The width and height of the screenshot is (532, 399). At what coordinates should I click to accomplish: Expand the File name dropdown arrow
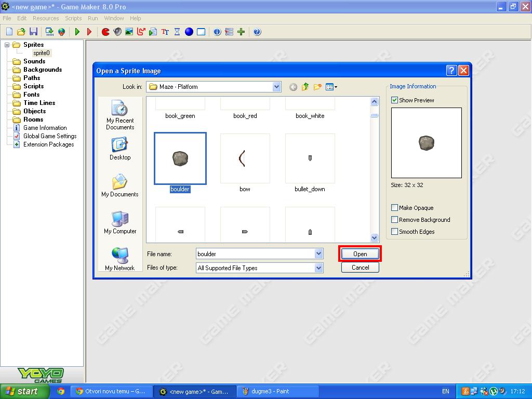(318, 254)
